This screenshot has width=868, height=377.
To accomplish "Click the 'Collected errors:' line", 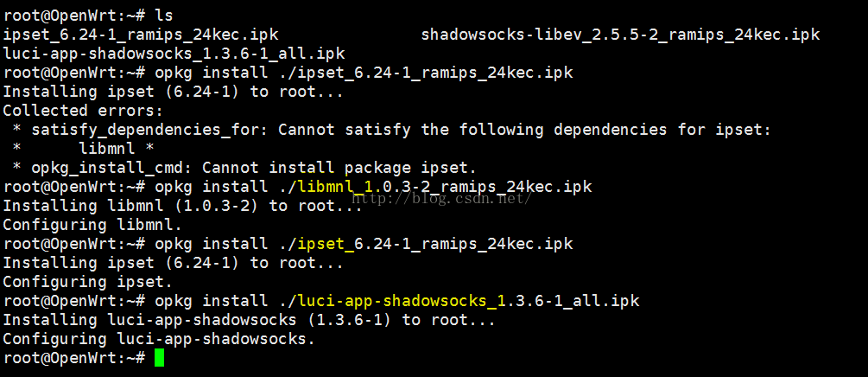I will [x=83, y=111].
